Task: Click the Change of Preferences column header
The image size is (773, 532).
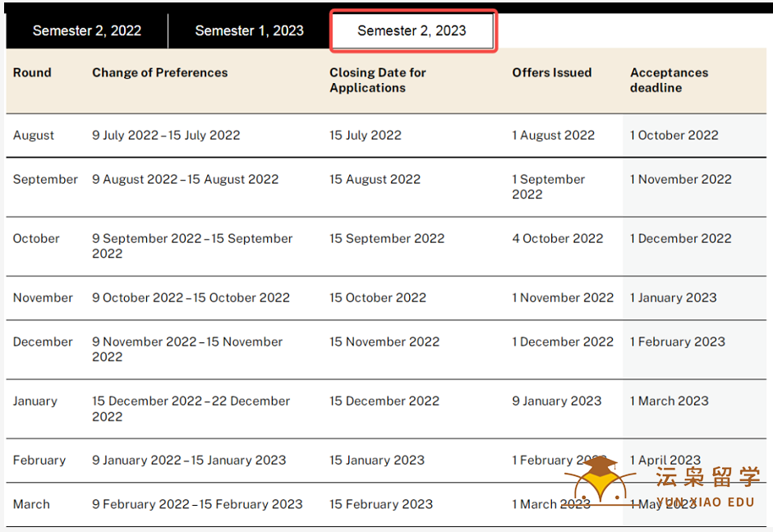Action: (159, 72)
